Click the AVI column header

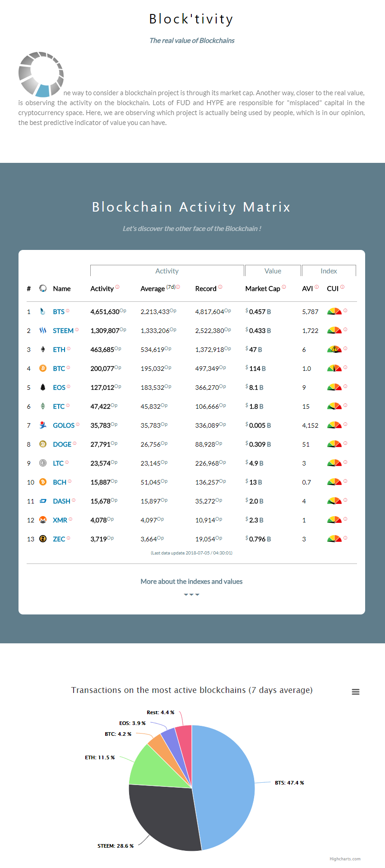pos(307,289)
